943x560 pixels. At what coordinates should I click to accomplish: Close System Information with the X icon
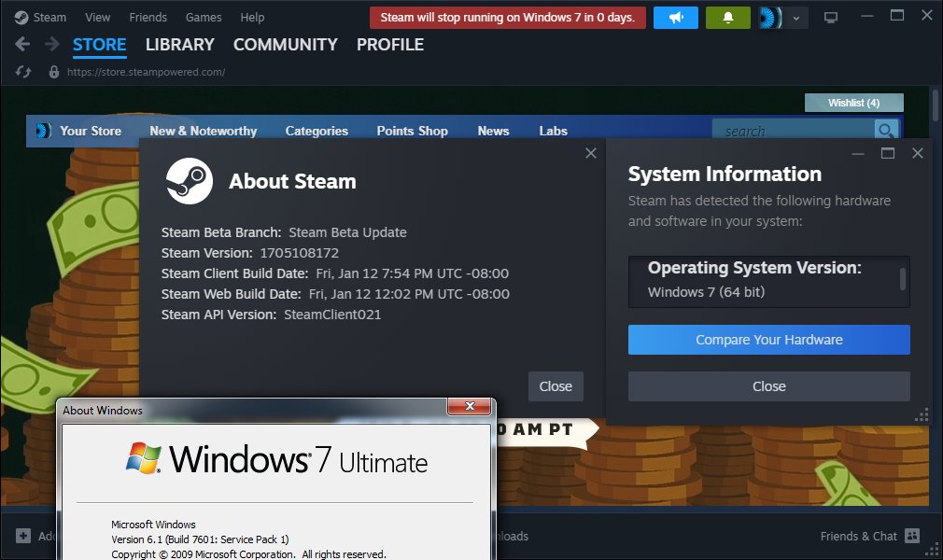(x=917, y=153)
